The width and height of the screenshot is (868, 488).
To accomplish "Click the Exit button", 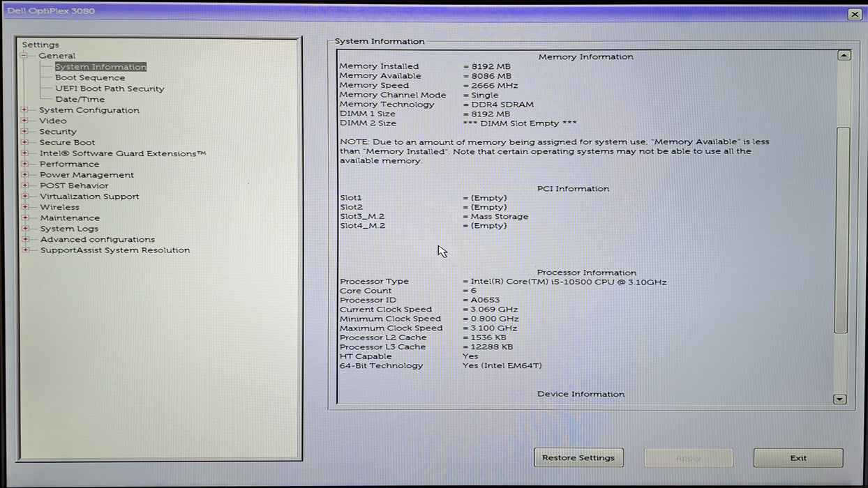I will 798,458.
